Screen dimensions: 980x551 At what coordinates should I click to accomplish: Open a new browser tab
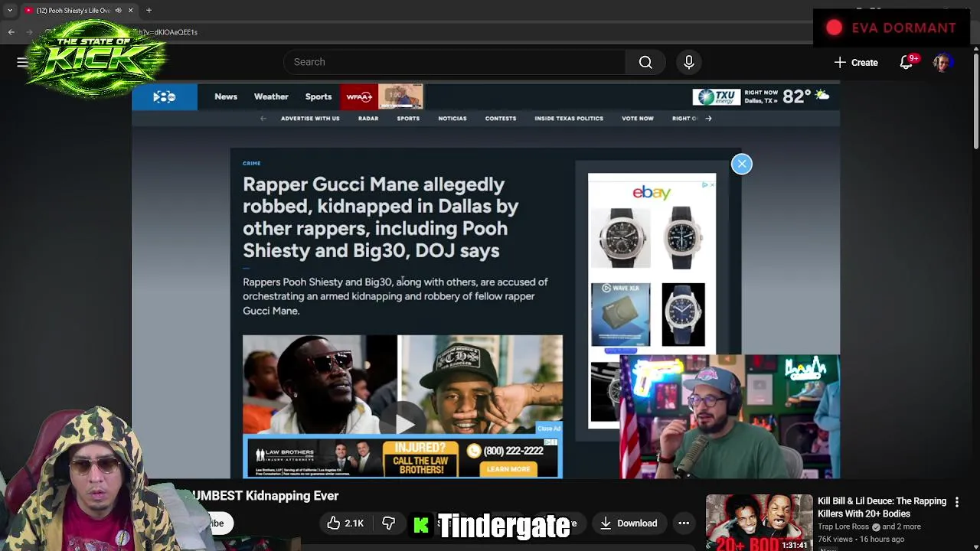click(149, 11)
